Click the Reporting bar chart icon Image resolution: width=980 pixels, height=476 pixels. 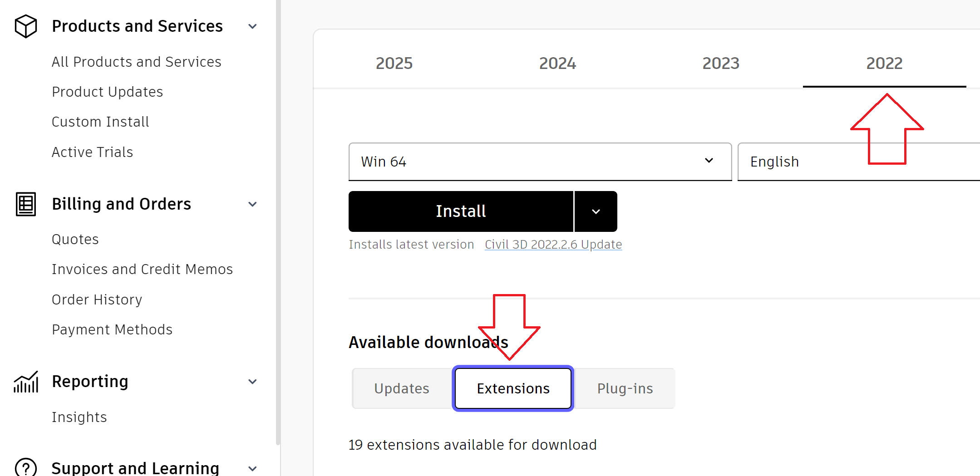point(25,382)
